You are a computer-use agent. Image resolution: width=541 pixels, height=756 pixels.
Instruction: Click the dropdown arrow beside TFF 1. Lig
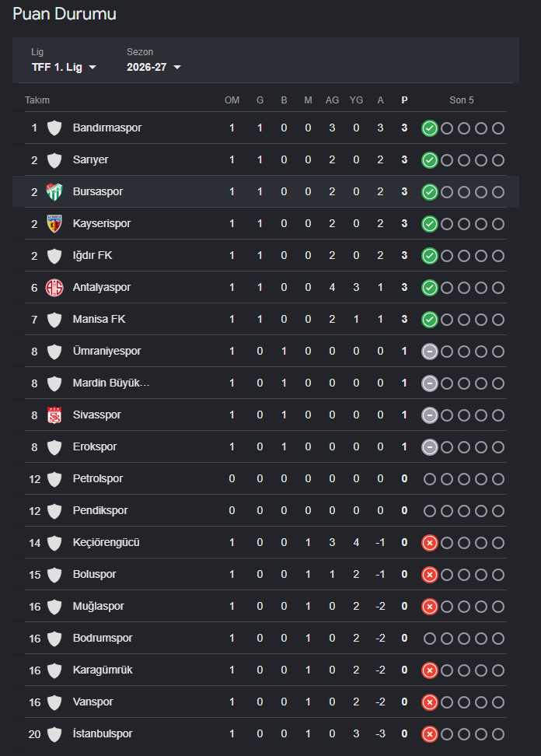click(x=92, y=67)
